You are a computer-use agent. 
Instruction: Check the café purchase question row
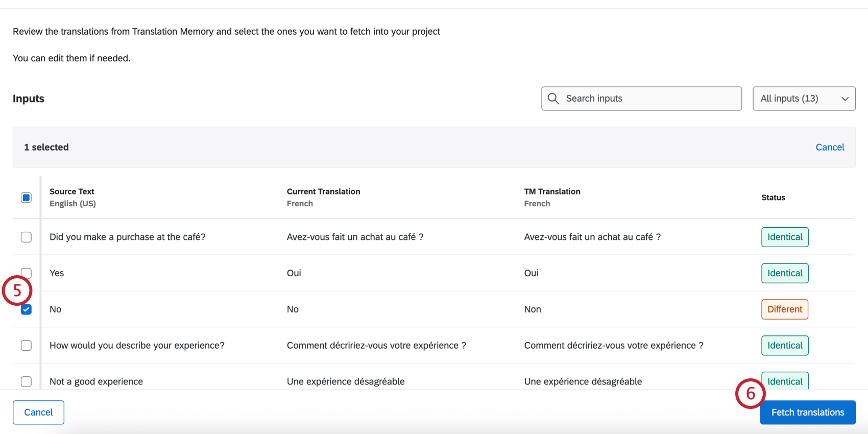(x=26, y=237)
